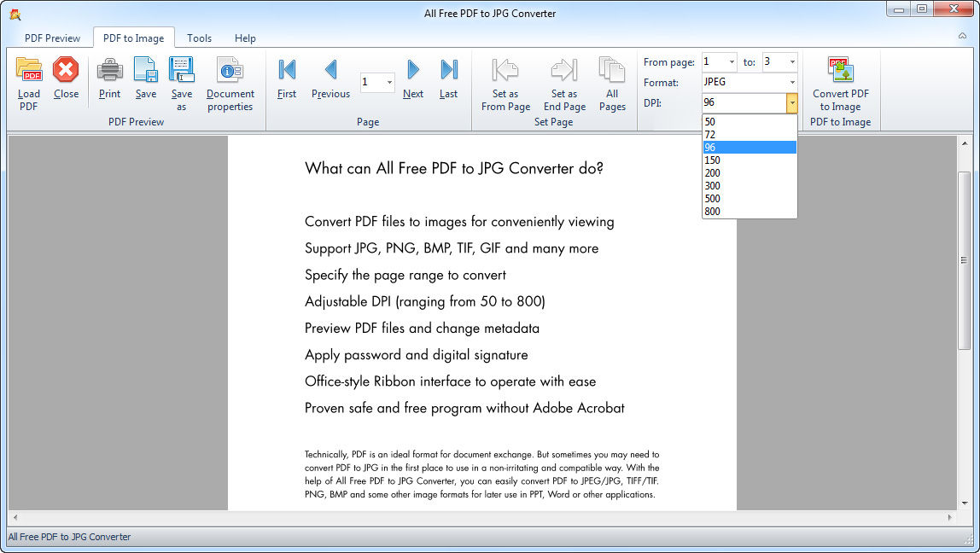Click the status bar text 'All Free PDF to JPG Converter'
The height and width of the screenshot is (553, 980).
(69, 537)
